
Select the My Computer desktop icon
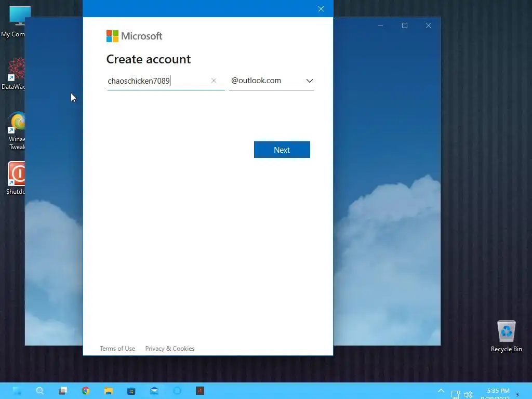click(x=14, y=21)
